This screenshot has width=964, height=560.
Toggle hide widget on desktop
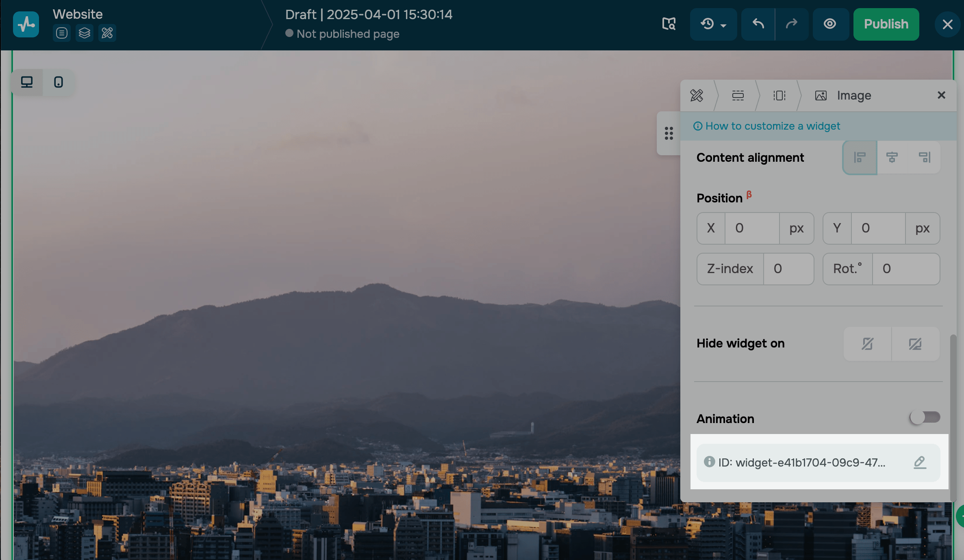pos(915,344)
